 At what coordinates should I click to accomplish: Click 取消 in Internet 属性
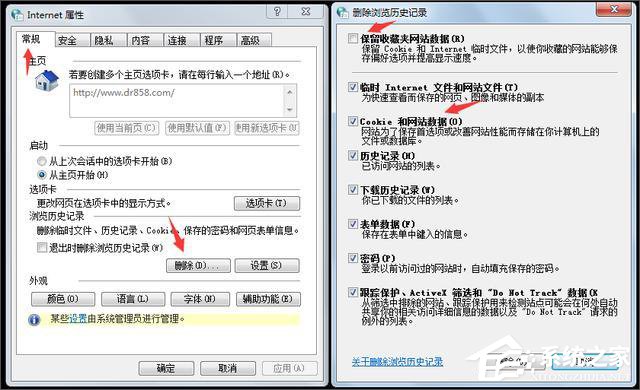point(228,368)
